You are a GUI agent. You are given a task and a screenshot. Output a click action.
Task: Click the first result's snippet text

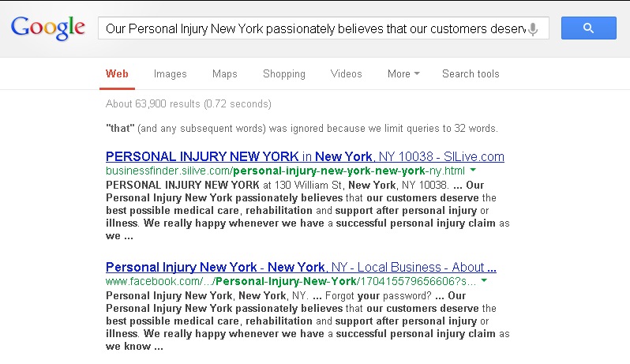[308, 211]
